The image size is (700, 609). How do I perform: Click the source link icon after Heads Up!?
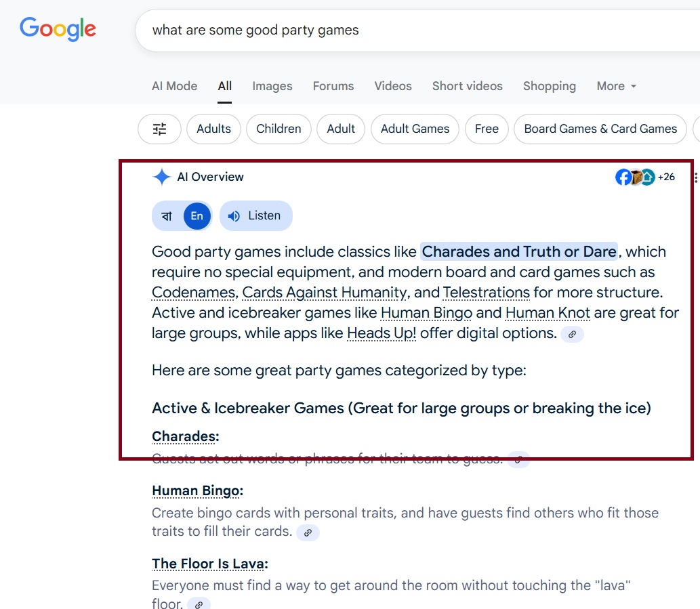[x=572, y=334]
